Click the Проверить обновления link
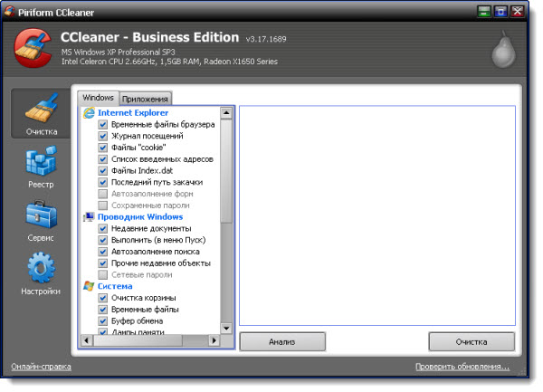The height and width of the screenshot is (392, 543). click(462, 367)
